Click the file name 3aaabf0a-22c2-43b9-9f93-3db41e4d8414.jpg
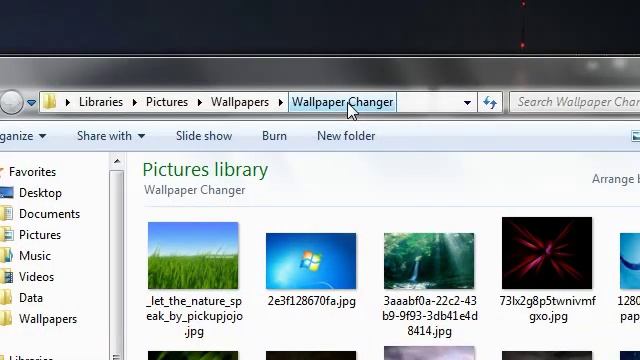Screen dimensions: 640x360 pos(429,316)
